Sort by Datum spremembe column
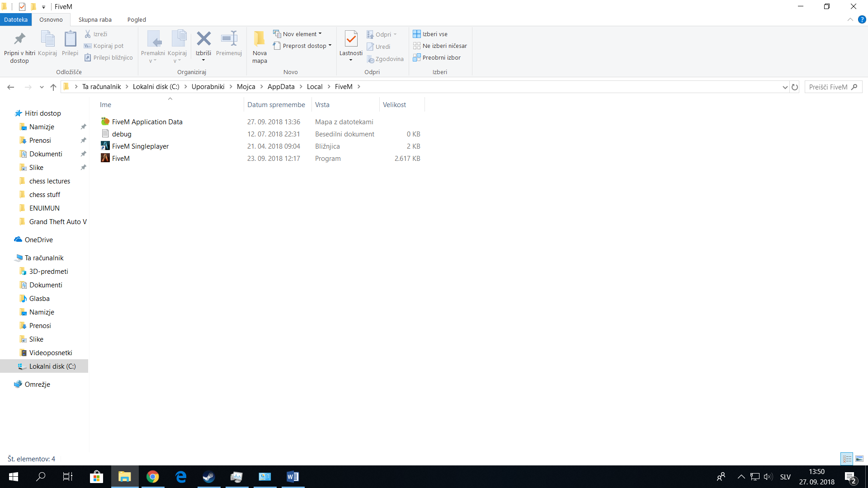This screenshot has height=488, width=868. pyautogui.click(x=278, y=104)
